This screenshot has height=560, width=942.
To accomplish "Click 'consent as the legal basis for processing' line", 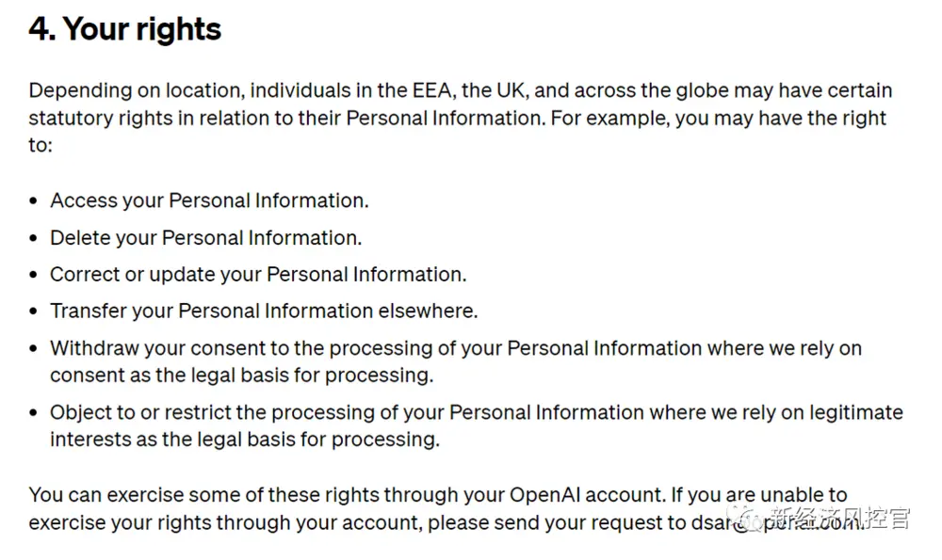I will [x=242, y=375].
